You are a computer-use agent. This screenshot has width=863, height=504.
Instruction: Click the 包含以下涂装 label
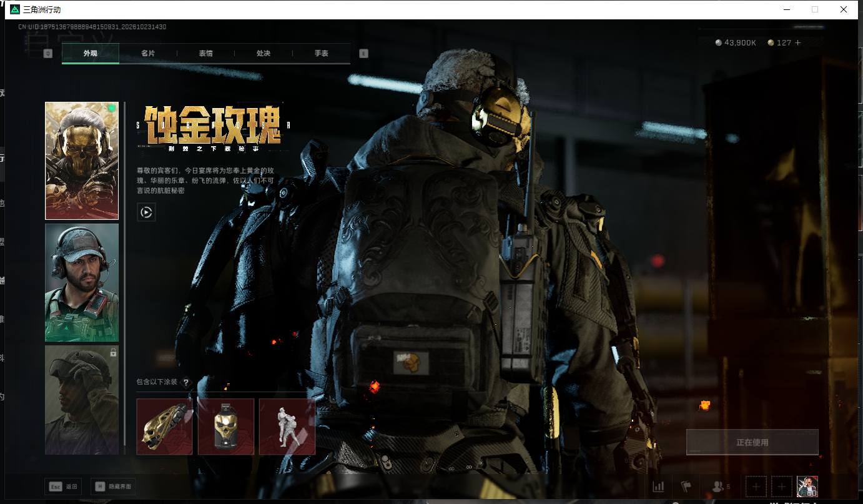(x=157, y=382)
